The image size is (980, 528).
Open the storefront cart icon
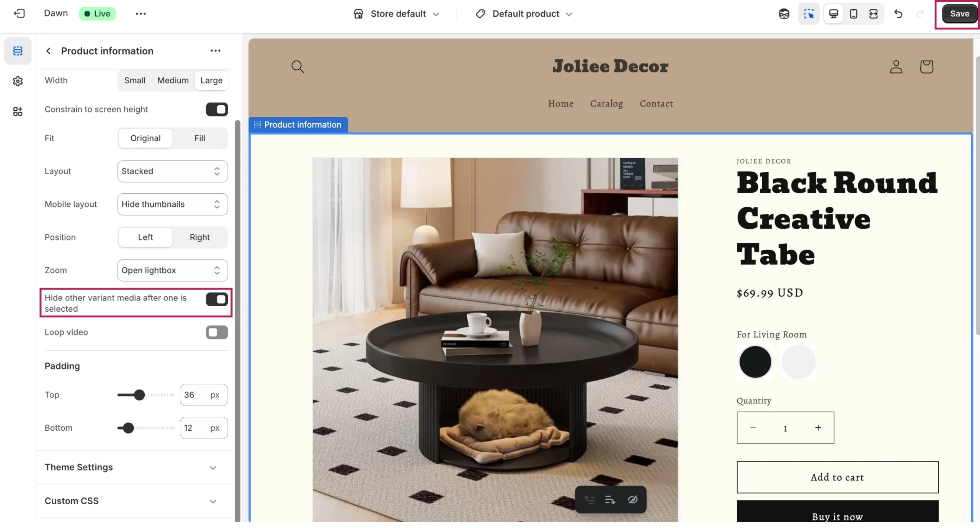(926, 67)
